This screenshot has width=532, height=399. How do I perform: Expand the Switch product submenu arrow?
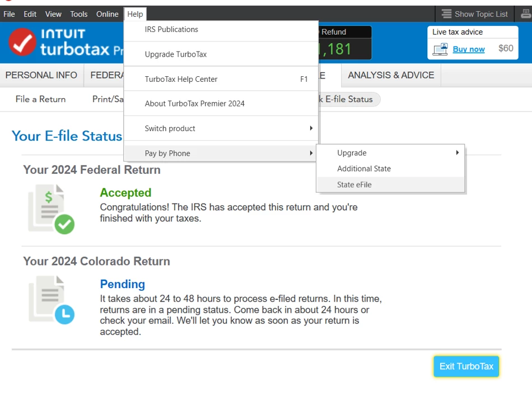tap(311, 128)
